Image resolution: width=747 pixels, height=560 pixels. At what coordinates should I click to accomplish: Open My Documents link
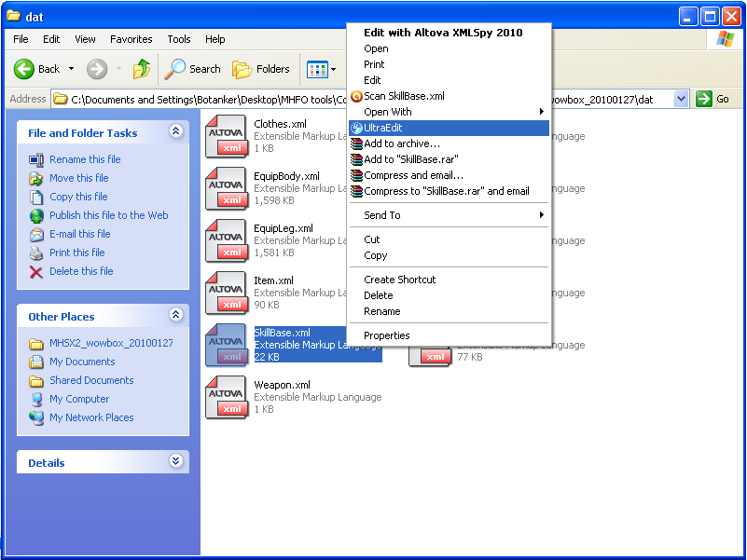(x=82, y=362)
